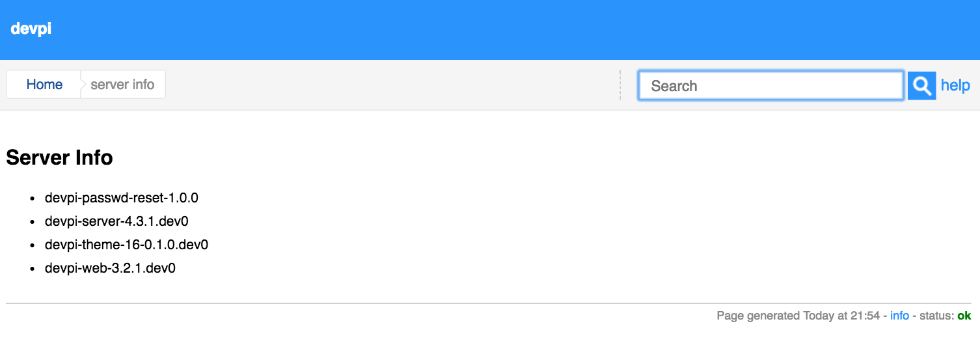The image size is (980, 341).
Task: Click the green ok status text
Action: (964, 316)
